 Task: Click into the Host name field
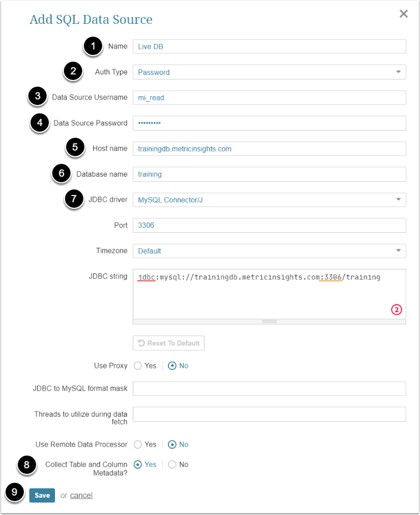pos(269,149)
